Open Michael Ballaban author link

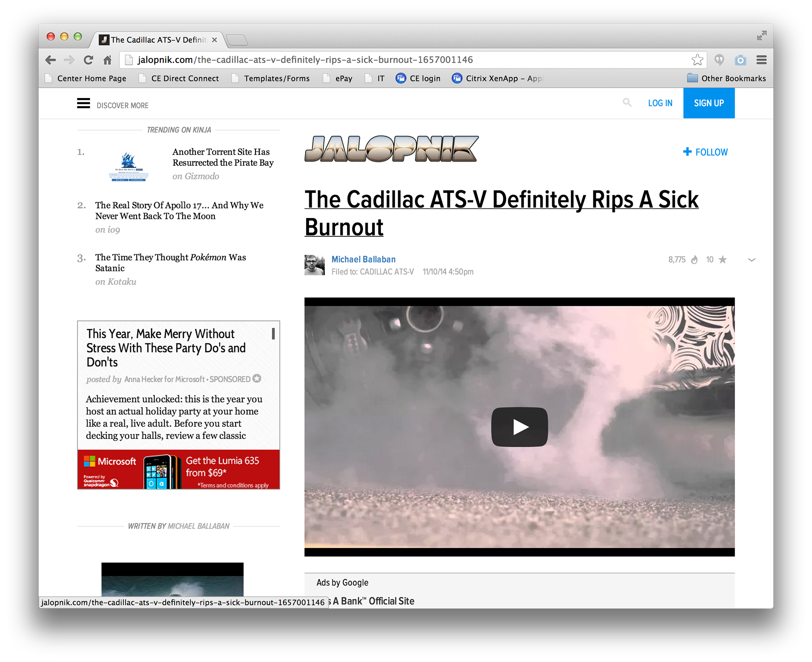[x=364, y=259]
